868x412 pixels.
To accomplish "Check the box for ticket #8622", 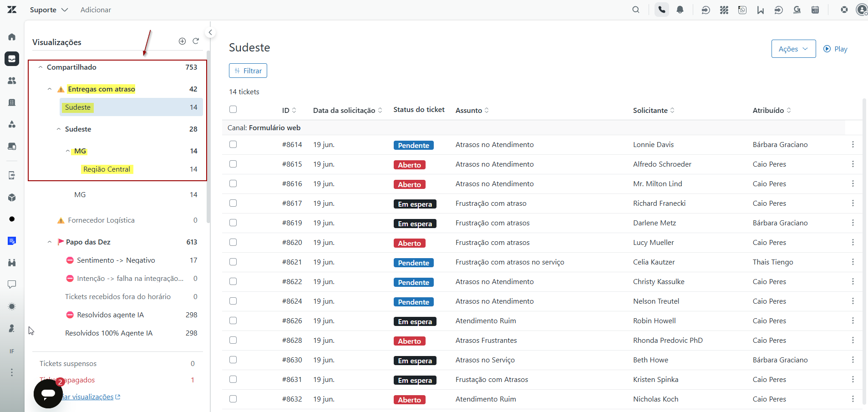I will (x=233, y=281).
